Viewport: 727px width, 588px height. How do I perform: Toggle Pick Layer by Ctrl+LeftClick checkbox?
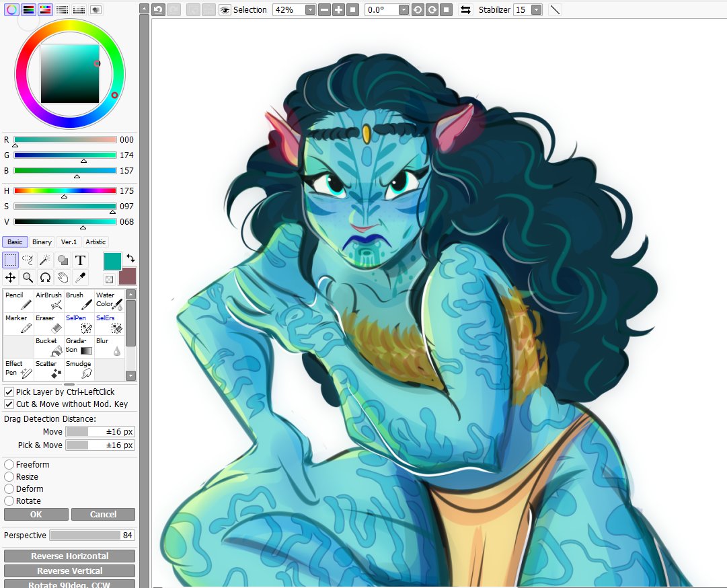(x=9, y=392)
